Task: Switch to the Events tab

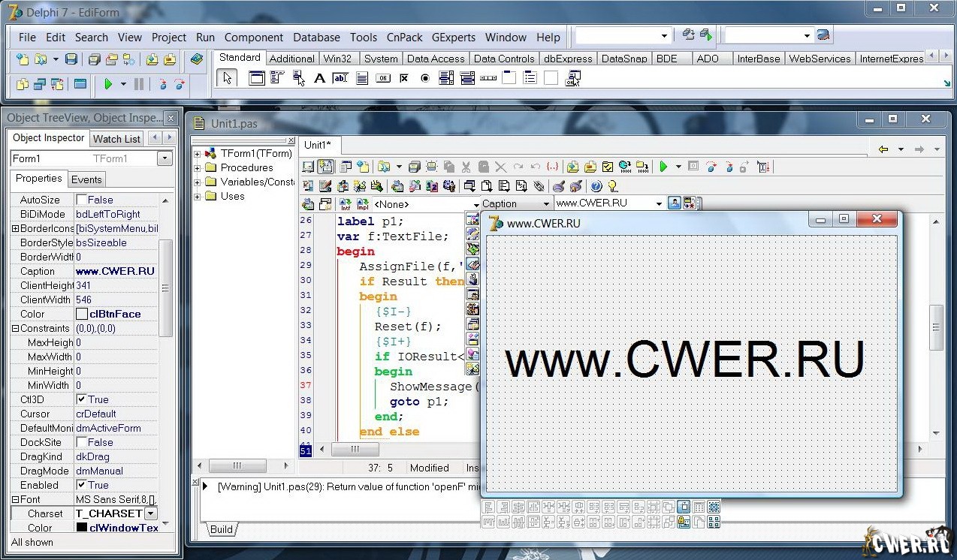Action: tap(86, 179)
